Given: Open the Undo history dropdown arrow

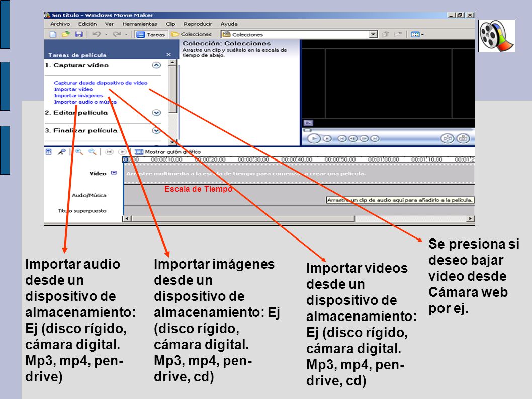Looking at the screenshot, I should 106,34.
